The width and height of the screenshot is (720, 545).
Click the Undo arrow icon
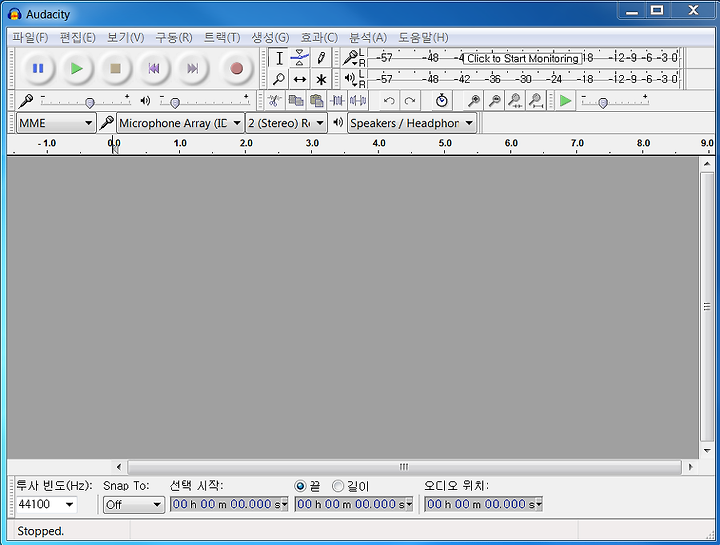(389, 101)
